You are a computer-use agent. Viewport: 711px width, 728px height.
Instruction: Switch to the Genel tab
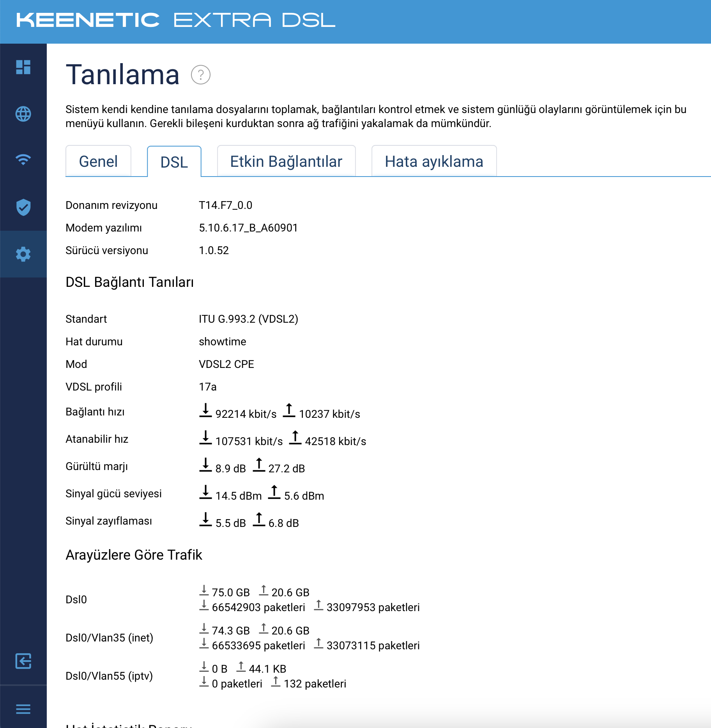click(98, 161)
